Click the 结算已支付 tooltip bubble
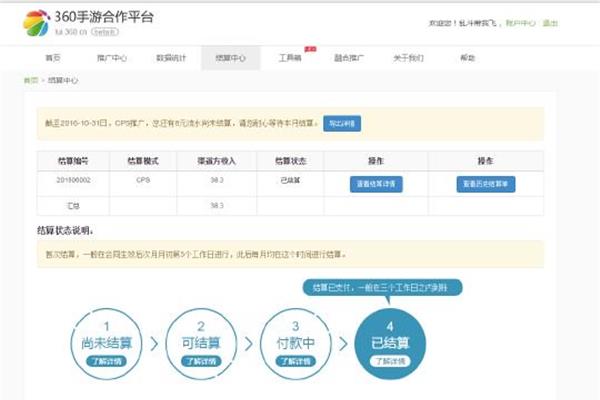 (383, 288)
